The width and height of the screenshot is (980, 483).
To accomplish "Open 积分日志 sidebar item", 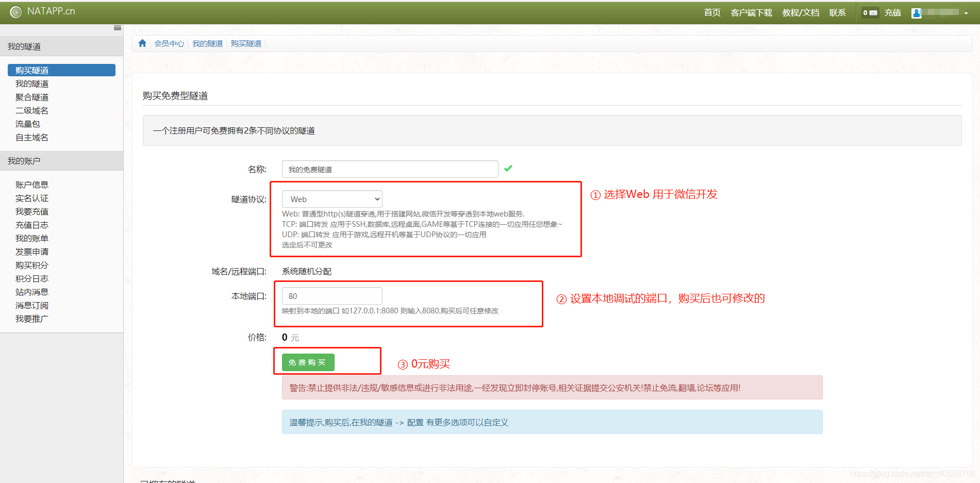I will point(32,278).
